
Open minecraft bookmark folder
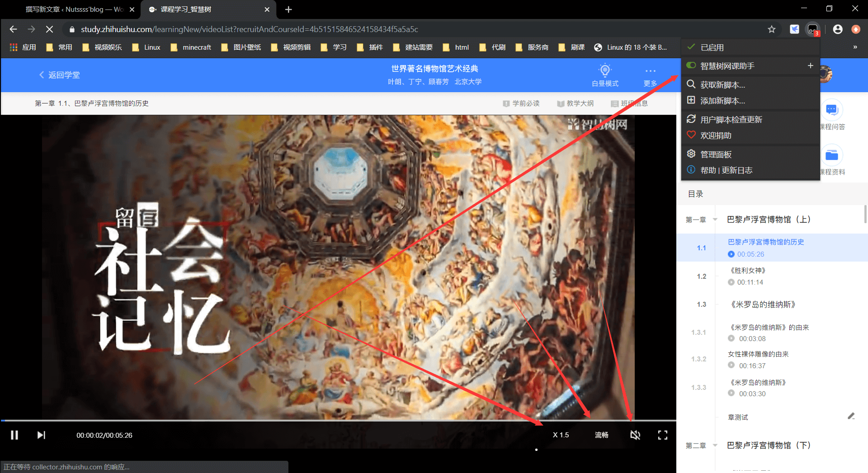pos(191,47)
